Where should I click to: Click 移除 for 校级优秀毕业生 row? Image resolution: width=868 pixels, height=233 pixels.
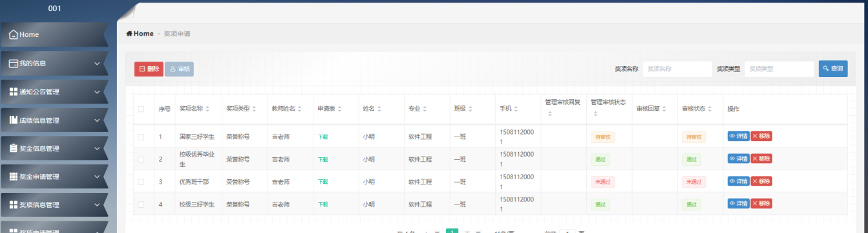(x=761, y=159)
